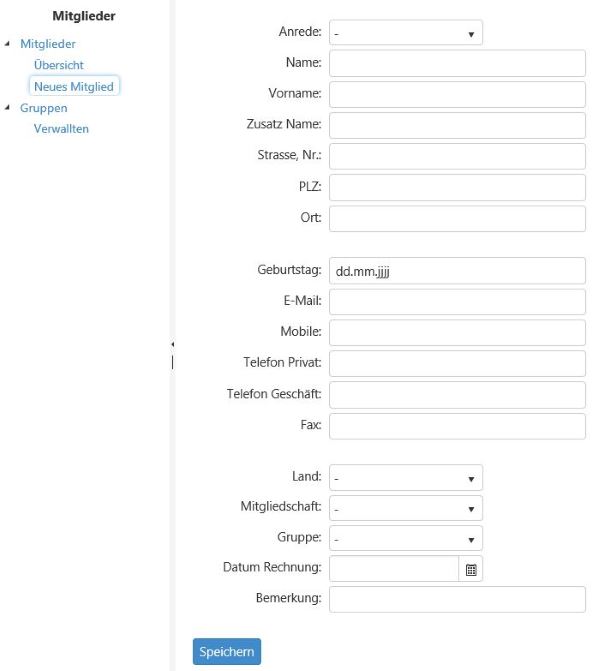600x671 pixels.
Task: Open the Land dropdown
Action: tap(406, 478)
